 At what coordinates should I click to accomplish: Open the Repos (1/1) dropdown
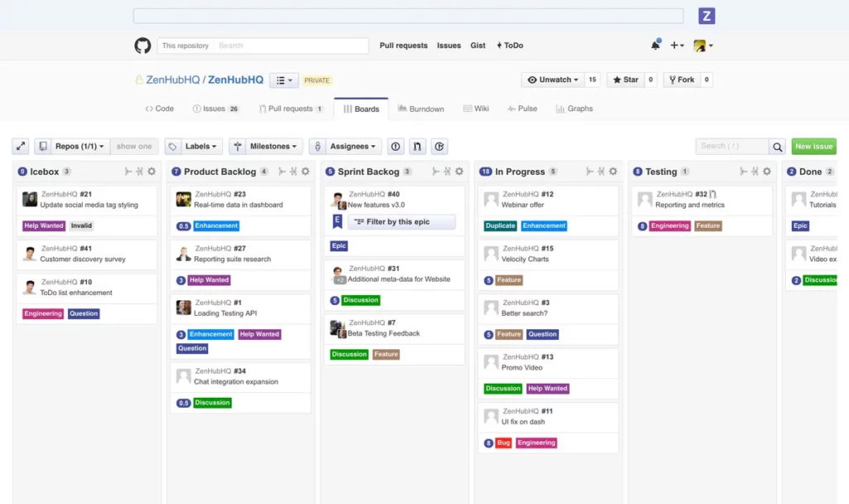79,146
